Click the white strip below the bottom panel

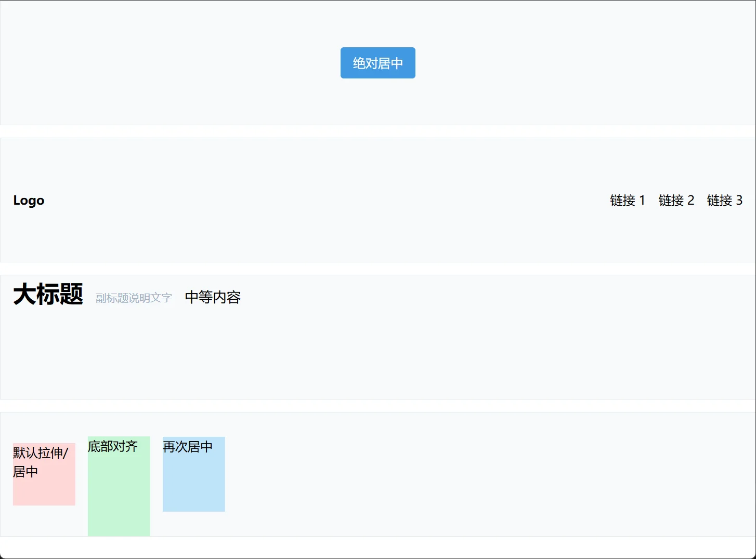pos(377,547)
